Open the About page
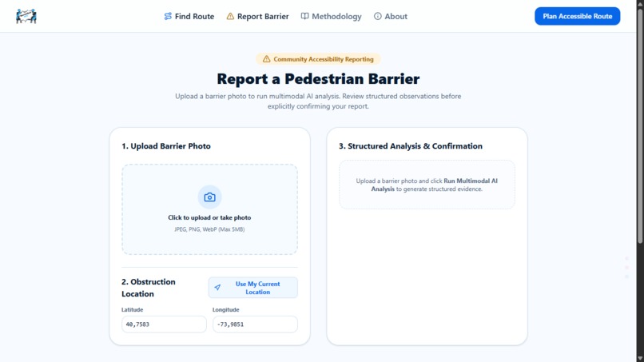Image resolution: width=644 pixels, height=362 pixels. [x=391, y=17]
